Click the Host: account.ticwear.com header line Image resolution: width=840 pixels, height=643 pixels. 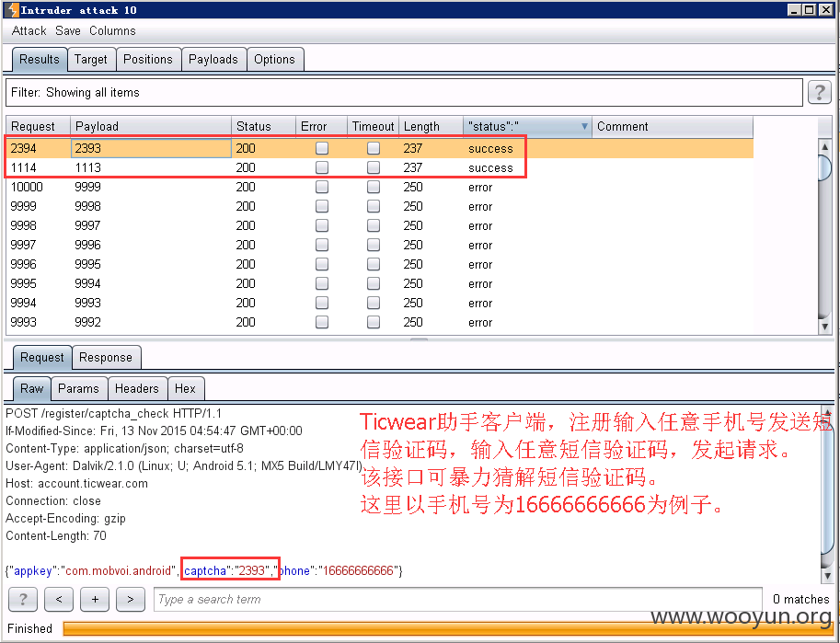(x=76, y=483)
